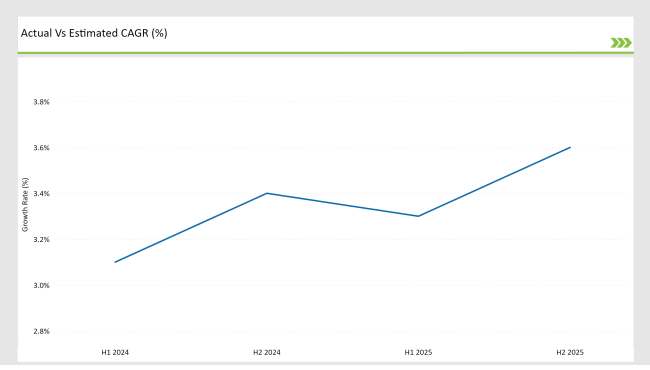Click the '2.8%' y-axis label
The image size is (650, 370).
[x=41, y=331]
